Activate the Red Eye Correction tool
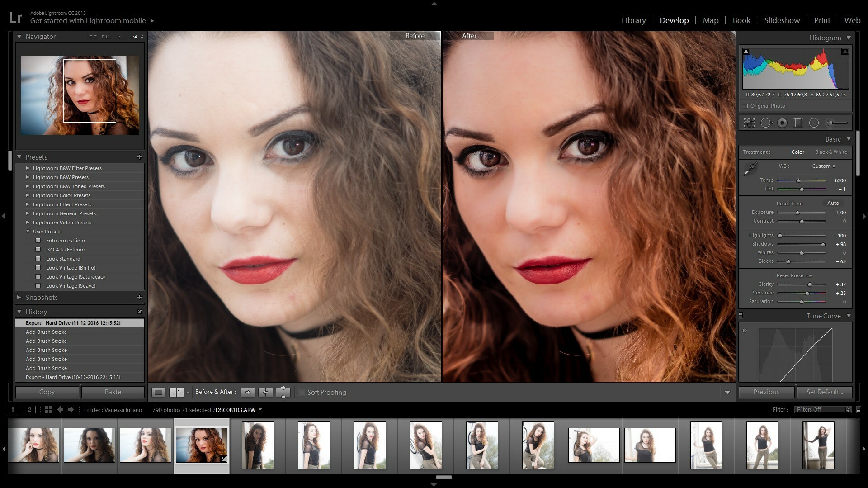The image size is (868, 488). [782, 123]
